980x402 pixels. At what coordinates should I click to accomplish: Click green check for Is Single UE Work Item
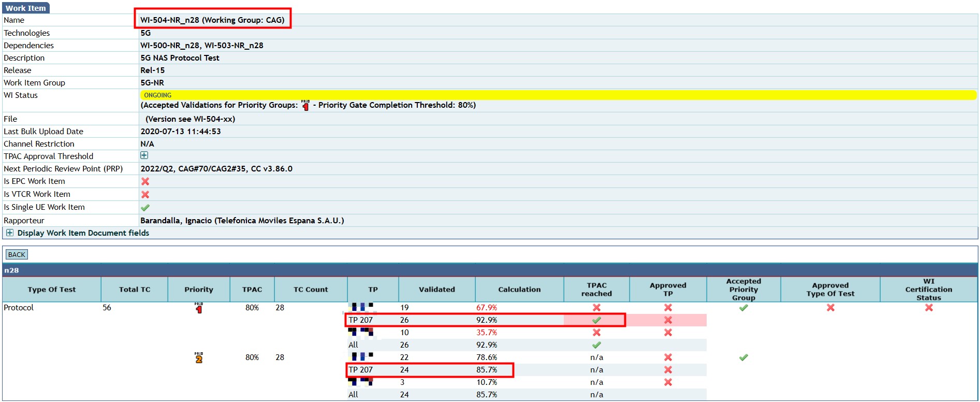click(x=145, y=207)
